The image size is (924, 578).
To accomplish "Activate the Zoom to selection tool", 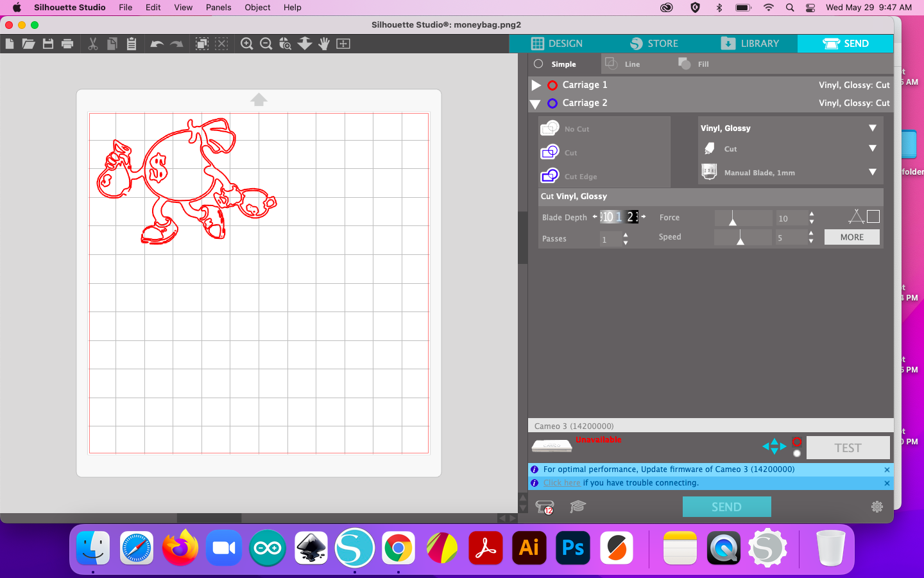I will point(286,44).
